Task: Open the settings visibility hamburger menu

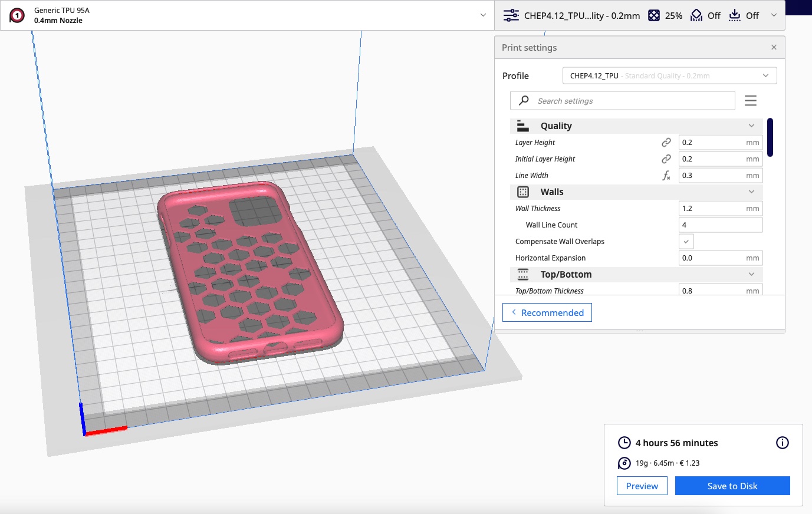Action: [x=750, y=100]
